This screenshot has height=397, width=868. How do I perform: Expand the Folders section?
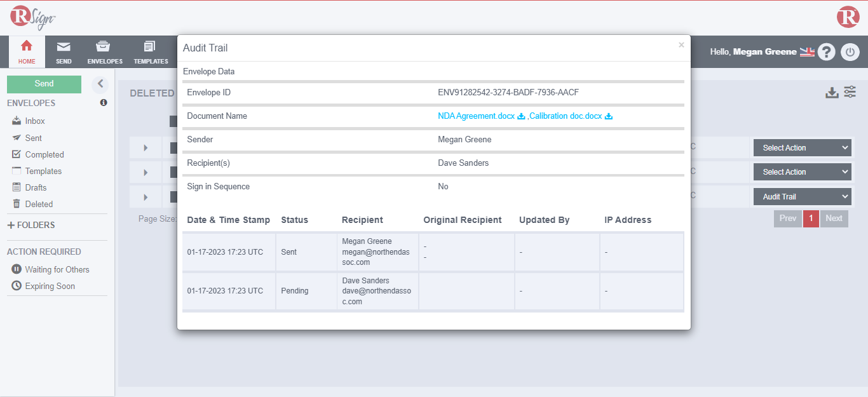(31, 225)
